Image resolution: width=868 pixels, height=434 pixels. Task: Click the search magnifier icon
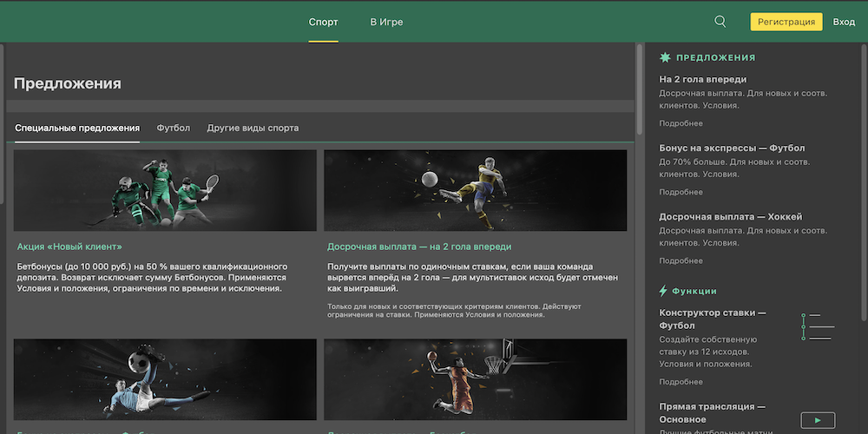pos(720,22)
